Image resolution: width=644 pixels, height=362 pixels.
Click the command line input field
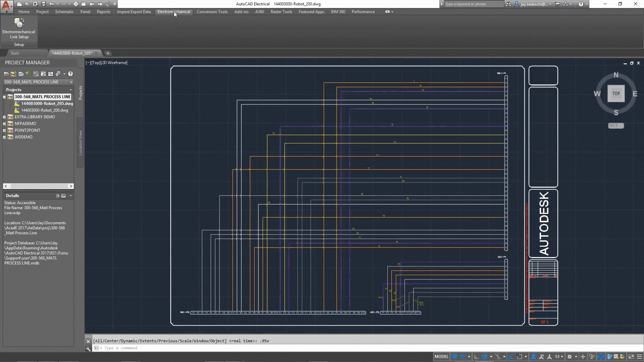(367, 348)
